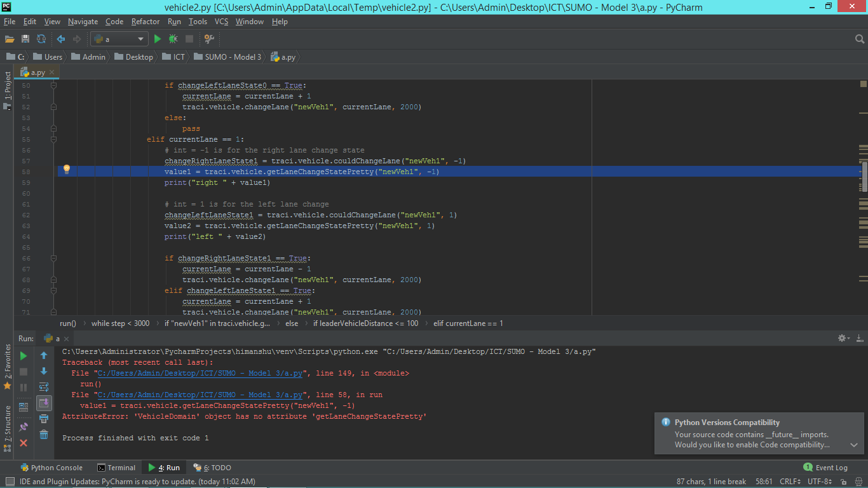Toggle tool window buttons icon at bottom-left

pos(10,482)
